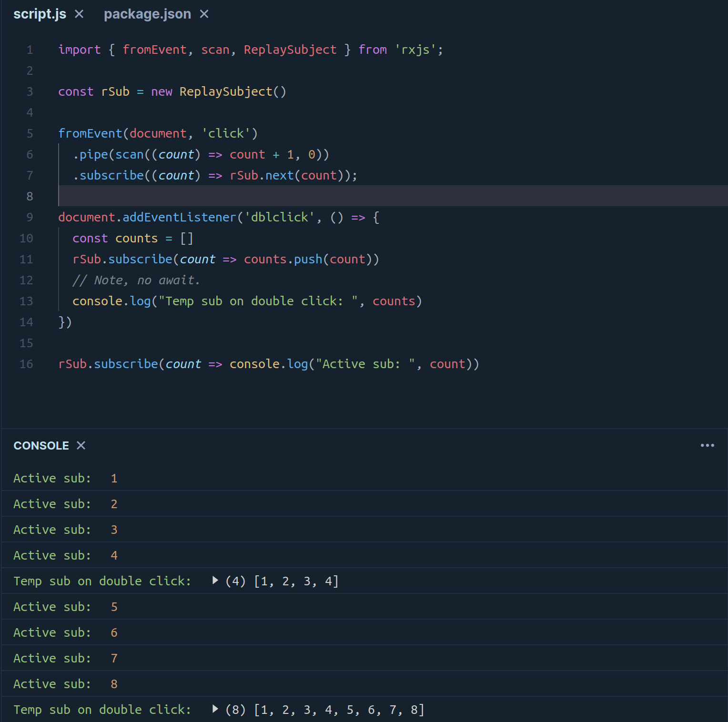The width and height of the screenshot is (728, 722).
Task: Close the Console panel
Action: click(x=81, y=445)
